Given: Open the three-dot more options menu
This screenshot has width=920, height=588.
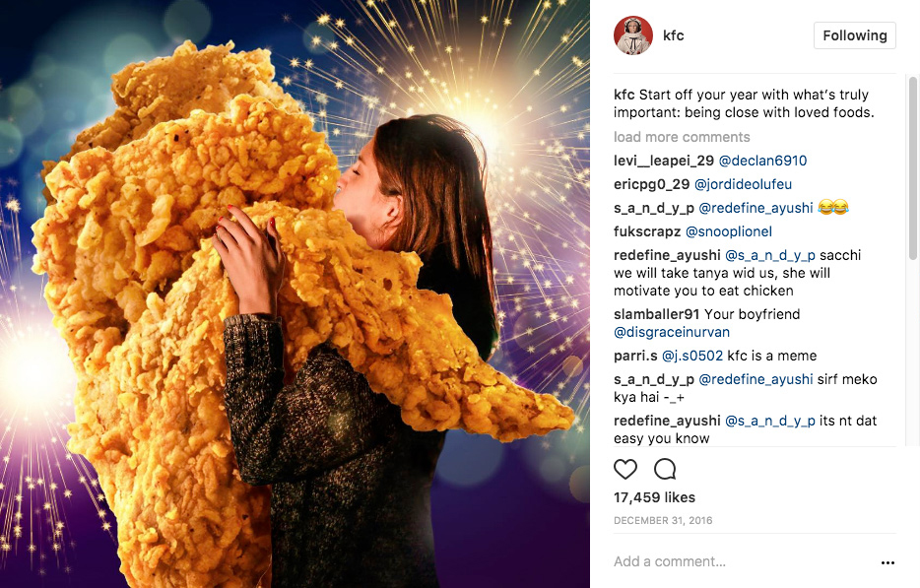Looking at the screenshot, I should [887, 562].
